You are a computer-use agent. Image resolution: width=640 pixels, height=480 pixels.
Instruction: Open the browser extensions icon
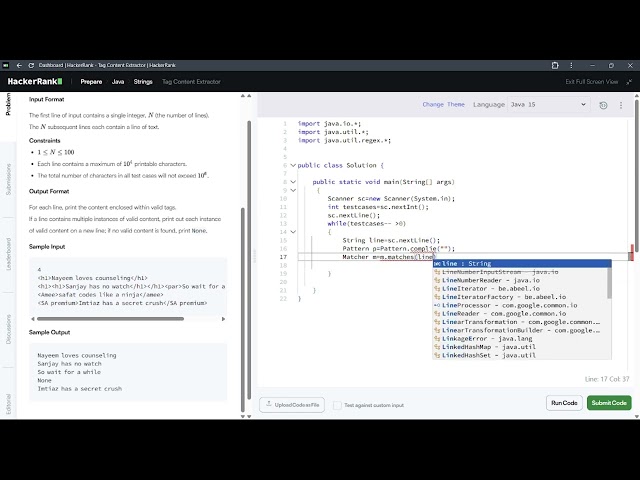point(555,65)
